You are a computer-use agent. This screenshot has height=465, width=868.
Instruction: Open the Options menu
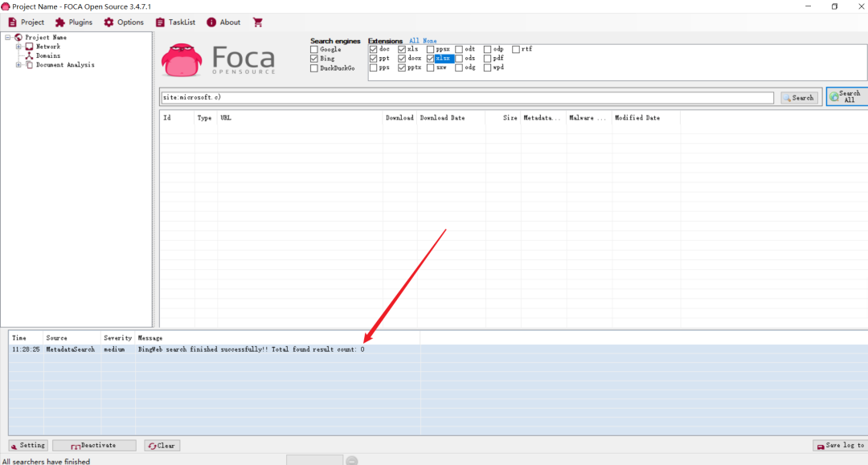124,22
